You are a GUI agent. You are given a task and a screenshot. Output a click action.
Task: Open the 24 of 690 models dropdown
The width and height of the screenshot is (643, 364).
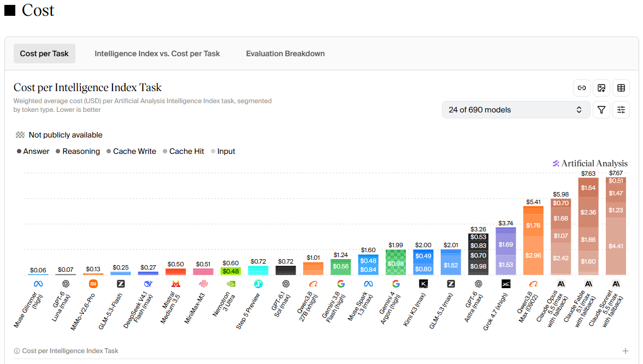516,110
